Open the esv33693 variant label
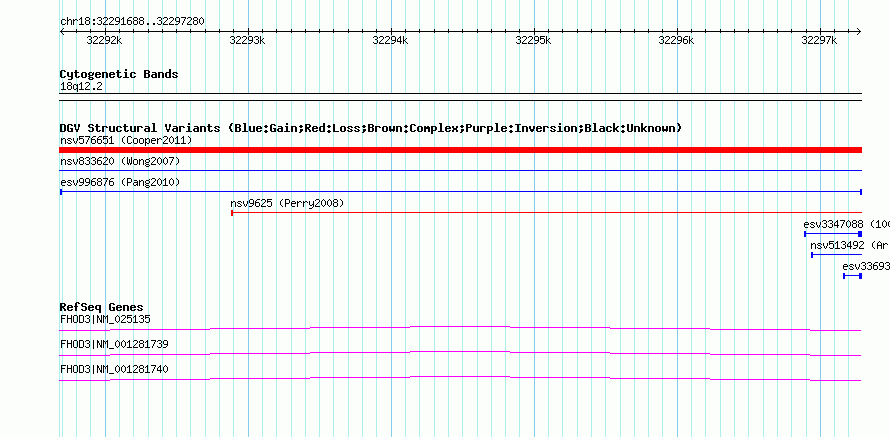 click(x=866, y=266)
